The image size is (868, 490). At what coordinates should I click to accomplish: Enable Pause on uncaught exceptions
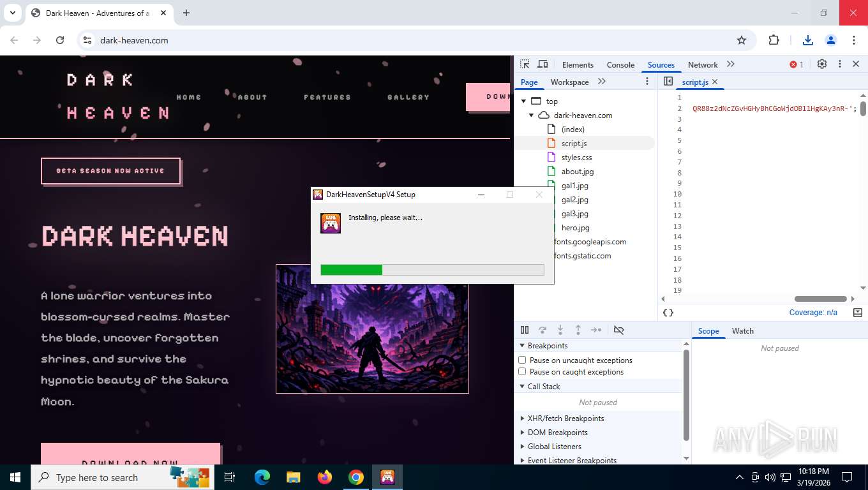(x=522, y=360)
